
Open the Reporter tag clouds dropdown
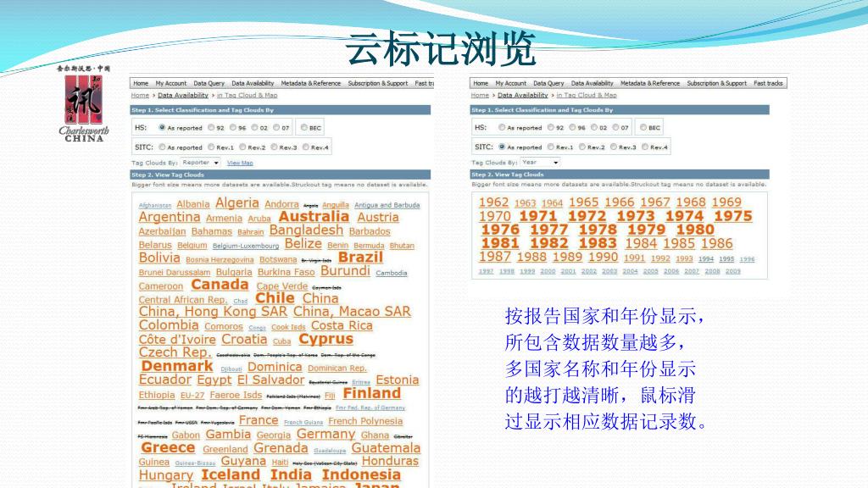click(200, 163)
